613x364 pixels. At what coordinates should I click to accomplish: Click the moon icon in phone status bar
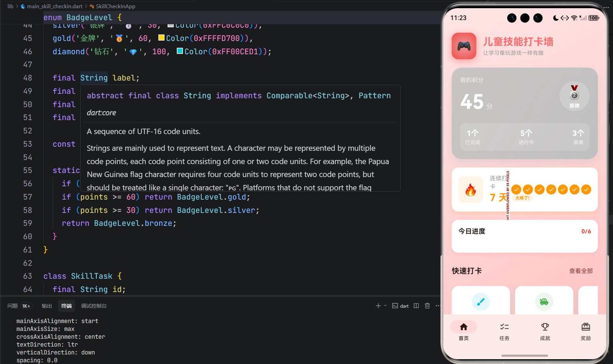(x=556, y=18)
